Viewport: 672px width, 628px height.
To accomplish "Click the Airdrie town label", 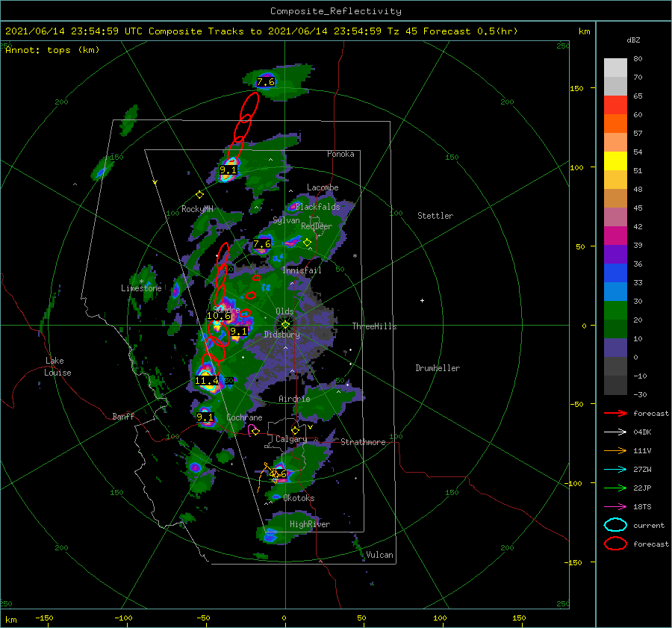I will (294, 399).
